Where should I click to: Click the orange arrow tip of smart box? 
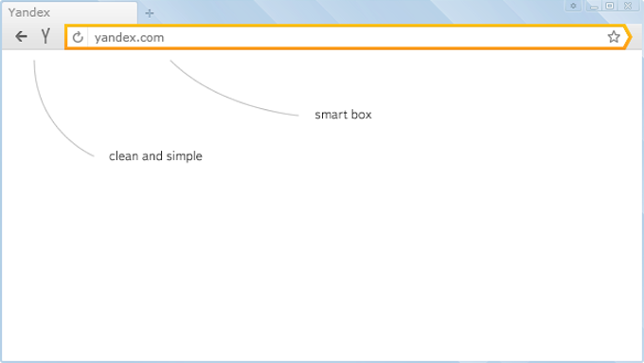(x=628, y=37)
